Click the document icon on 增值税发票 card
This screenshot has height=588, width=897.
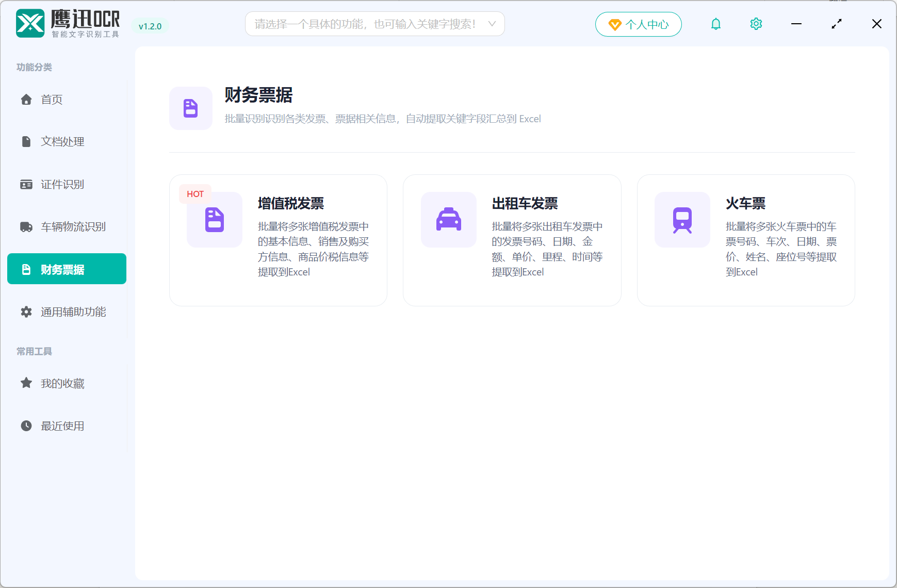[x=214, y=220]
